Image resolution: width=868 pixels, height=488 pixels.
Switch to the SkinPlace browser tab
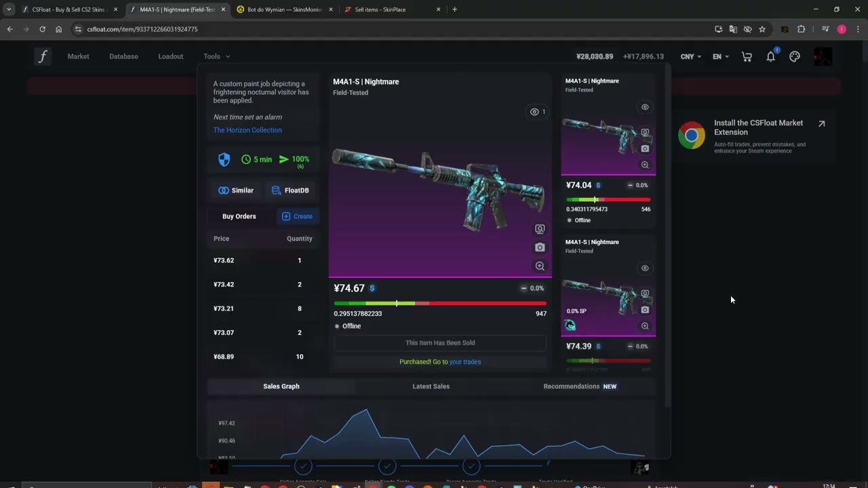click(x=392, y=9)
